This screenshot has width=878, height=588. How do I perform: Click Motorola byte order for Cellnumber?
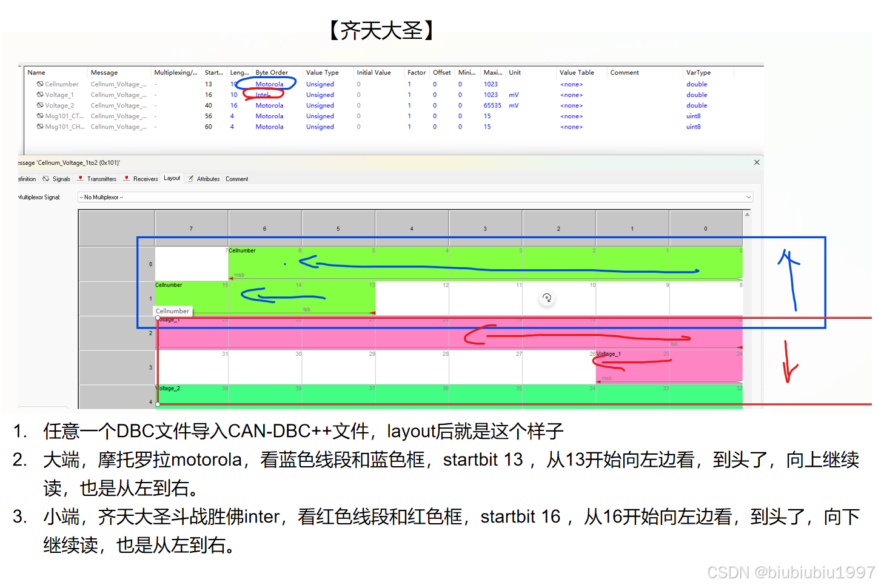(x=269, y=84)
